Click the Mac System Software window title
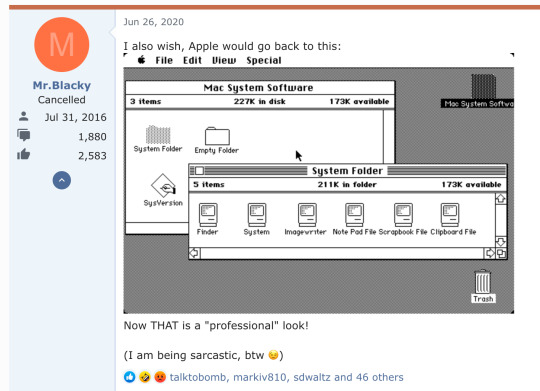This screenshot has width=540, height=391. click(258, 88)
